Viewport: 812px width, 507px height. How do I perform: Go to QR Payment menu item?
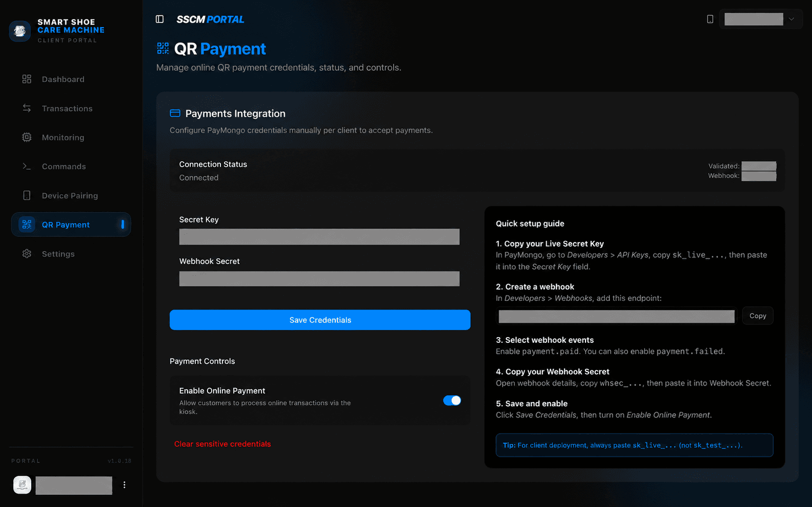tap(71, 225)
